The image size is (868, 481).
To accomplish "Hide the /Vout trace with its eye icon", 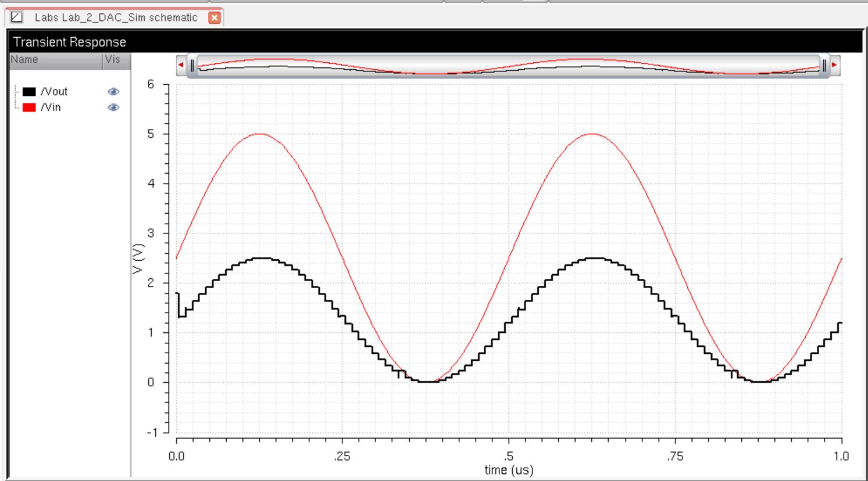I will [113, 92].
